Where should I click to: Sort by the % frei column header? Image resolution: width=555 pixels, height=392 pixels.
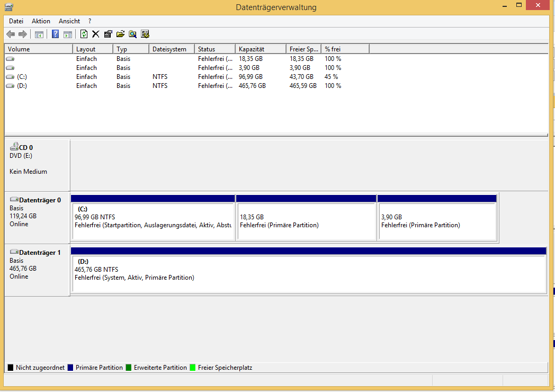pos(345,49)
